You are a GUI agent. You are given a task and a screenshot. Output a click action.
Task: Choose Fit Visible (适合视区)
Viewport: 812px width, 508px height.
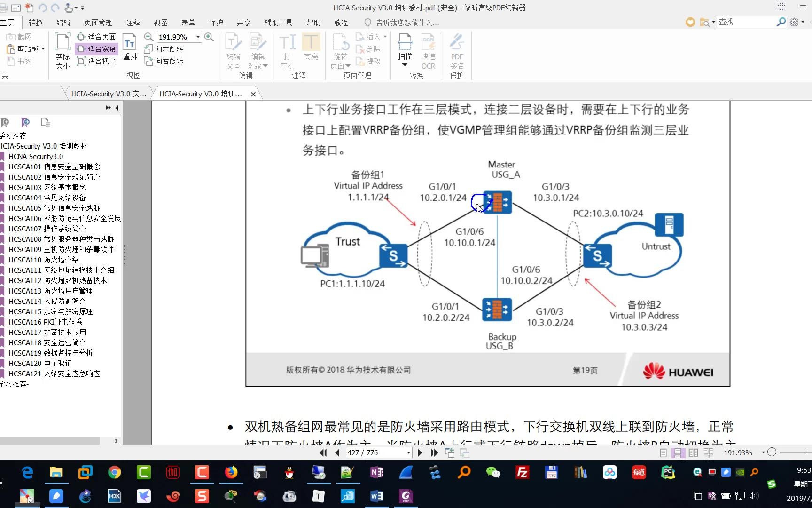97,61
